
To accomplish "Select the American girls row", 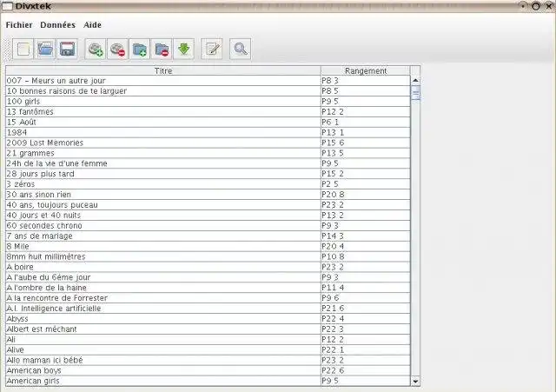I will pyautogui.click(x=208, y=381).
